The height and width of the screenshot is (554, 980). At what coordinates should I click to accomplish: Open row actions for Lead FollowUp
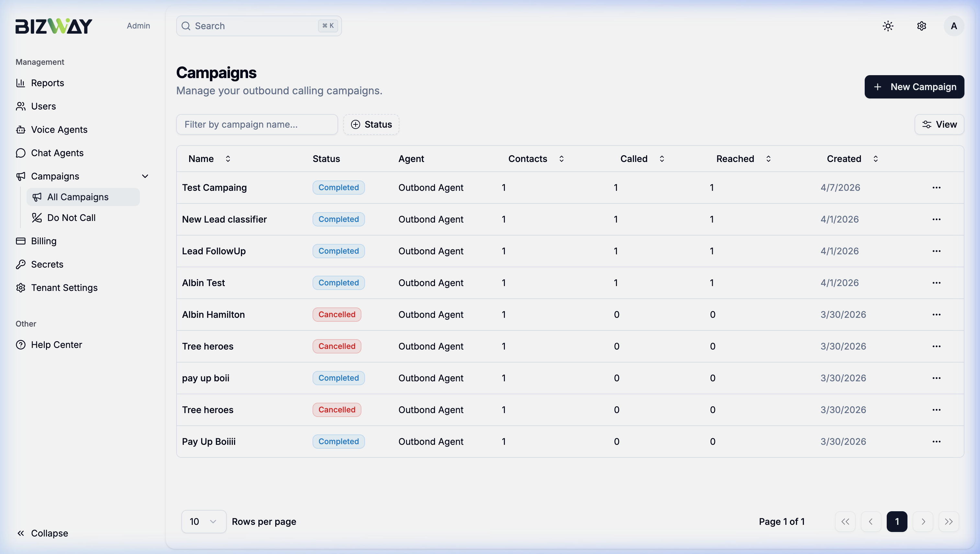point(936,251)
